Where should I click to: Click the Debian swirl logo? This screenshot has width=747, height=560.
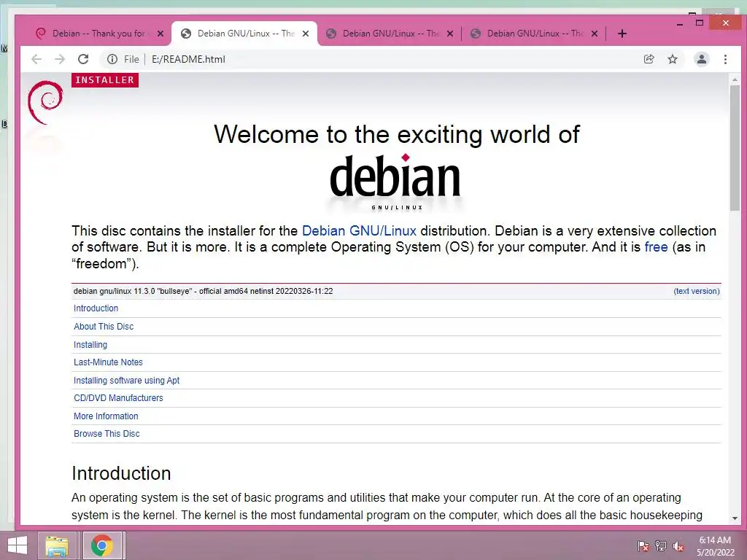tap(45, 102)
